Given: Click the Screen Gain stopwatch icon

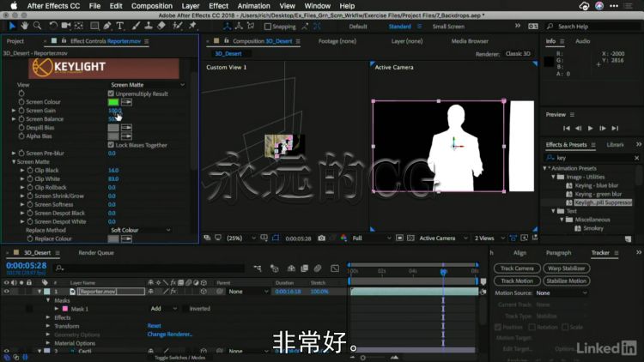Looking at the screenshot, I should tap(21, 111).
